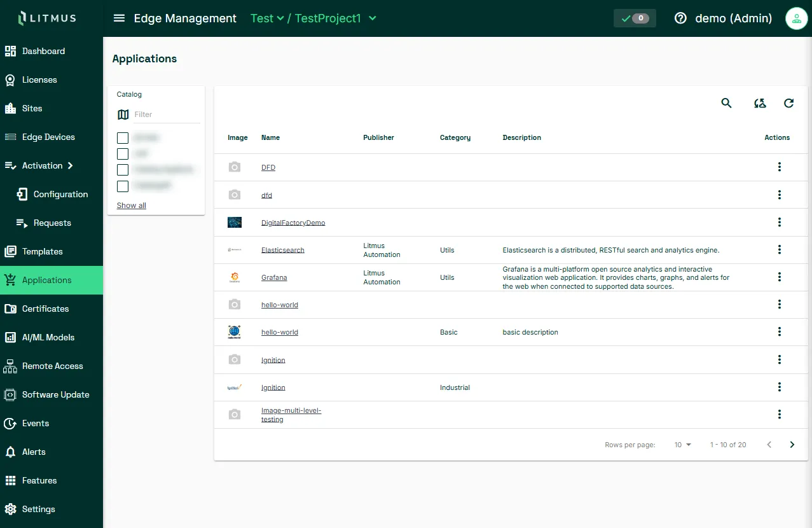This screenshot has height=528, width=812.
Task: Click the hello-world globe thumbnail
Action: pyautogui.click(x=235, y=332)
